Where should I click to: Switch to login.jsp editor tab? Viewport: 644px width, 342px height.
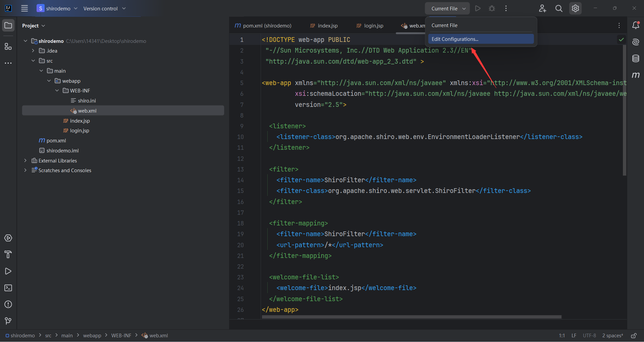(x=370, y=25)
